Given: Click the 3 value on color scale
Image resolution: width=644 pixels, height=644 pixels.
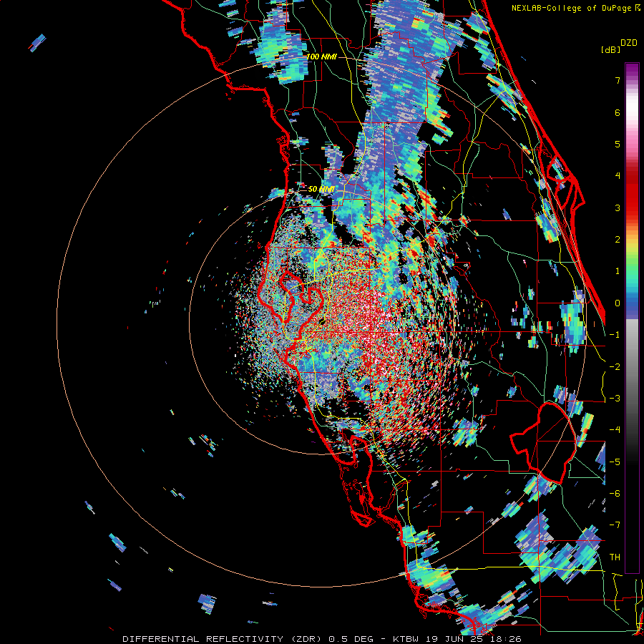Looking at the screenshot, I should click(x=618, y=208).
